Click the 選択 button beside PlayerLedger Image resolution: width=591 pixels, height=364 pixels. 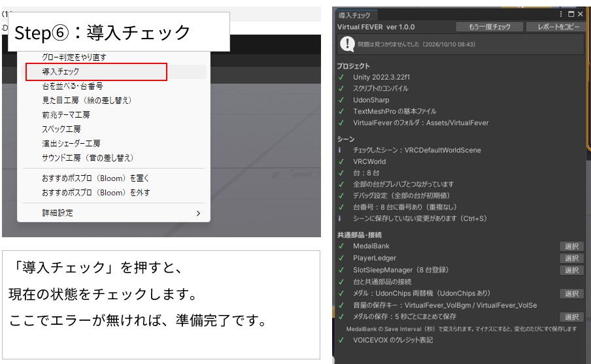tap(571, 259)
